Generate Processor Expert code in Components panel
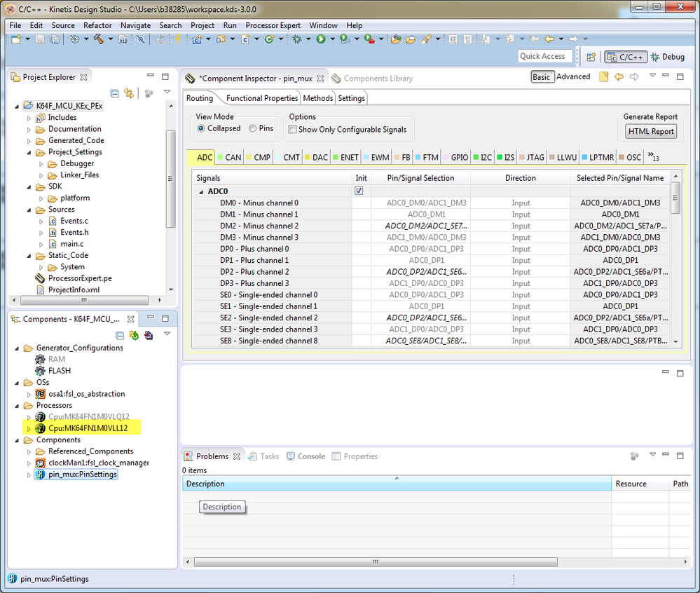700x593 pixels. click(134, 336)
